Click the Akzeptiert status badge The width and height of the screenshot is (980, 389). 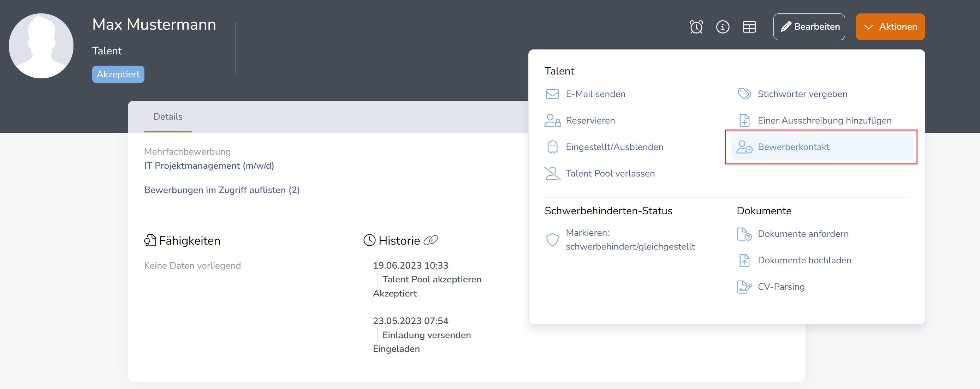click(x=118, y=74)
